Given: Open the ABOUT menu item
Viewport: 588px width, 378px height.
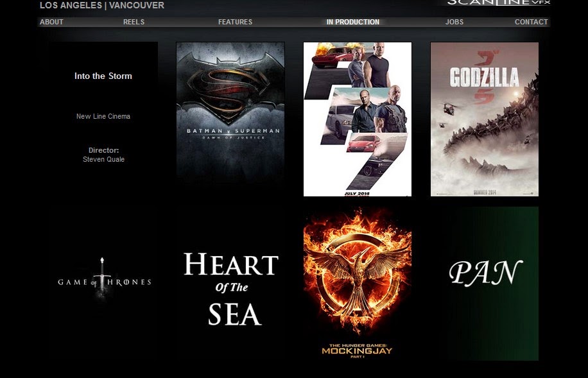Looking at the screenshot, I should (51, 22).
